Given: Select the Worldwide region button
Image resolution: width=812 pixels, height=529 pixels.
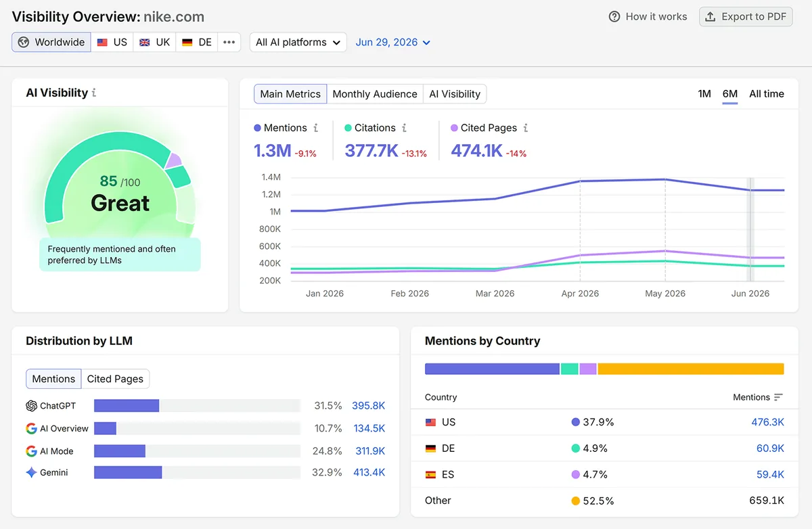Looking at the screenshot, I should (51, 42).
